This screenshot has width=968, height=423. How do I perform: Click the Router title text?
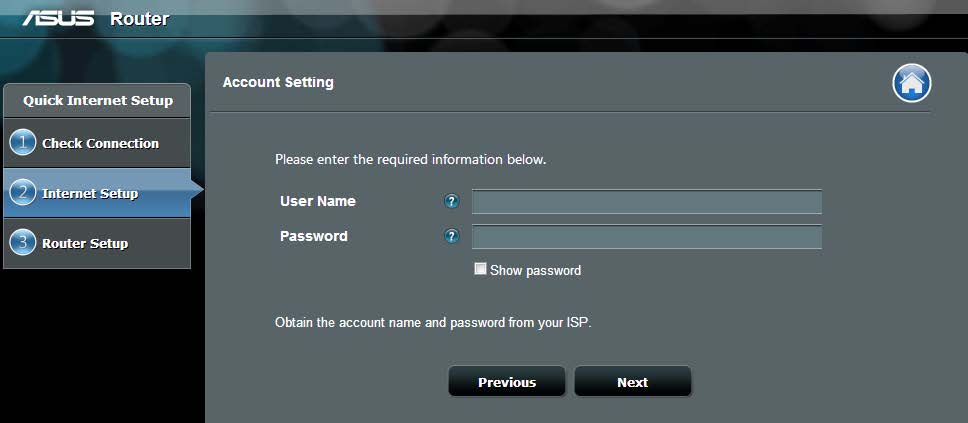click(140, 19)
